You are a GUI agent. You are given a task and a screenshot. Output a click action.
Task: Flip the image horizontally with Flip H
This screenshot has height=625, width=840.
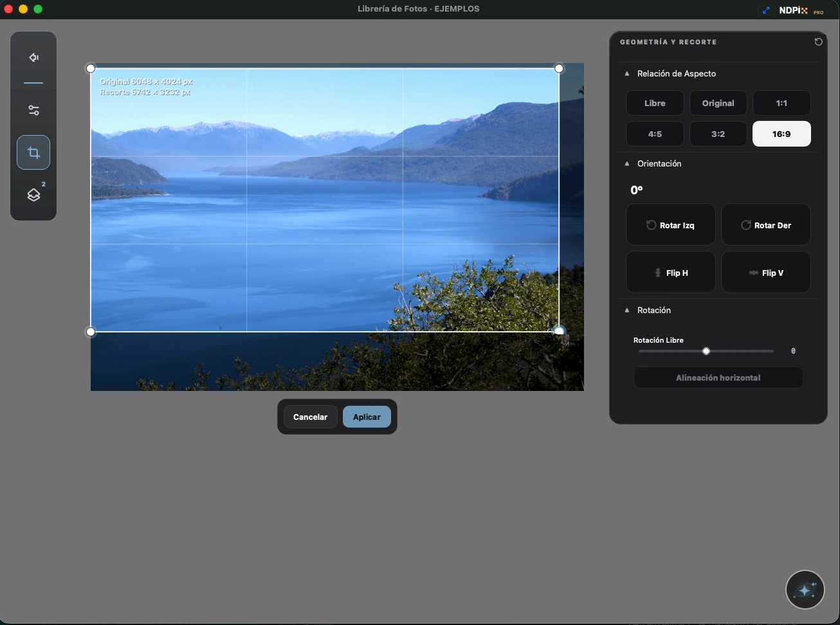pos(670,273)
